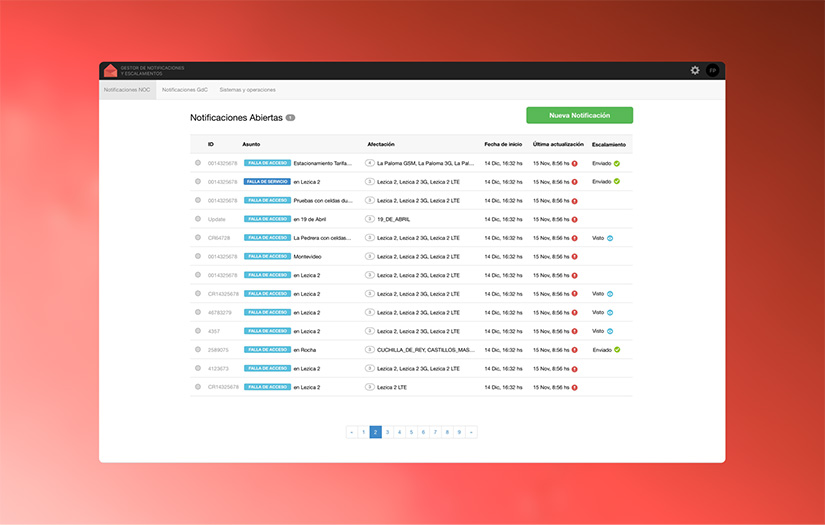Go to page 5 in pagination
This screenshot has width=825, height=525.
pyautogui.click(x=411, y=432)
